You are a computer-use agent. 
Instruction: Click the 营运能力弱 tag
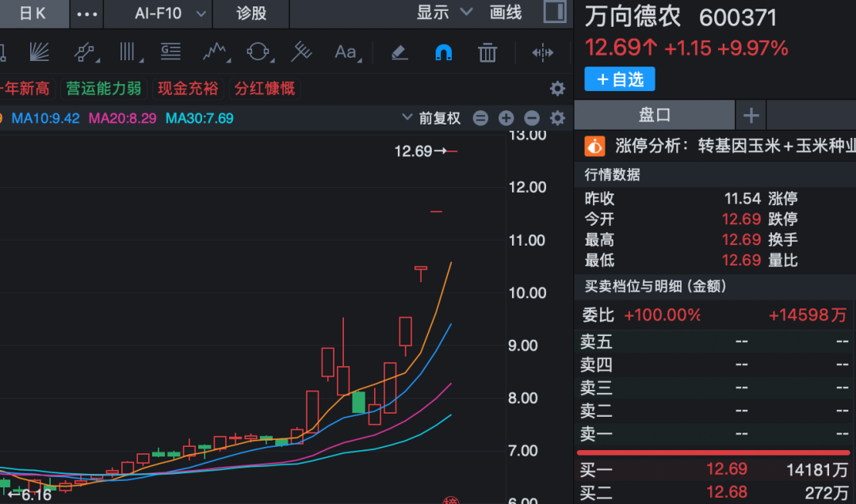pos(104,89)
